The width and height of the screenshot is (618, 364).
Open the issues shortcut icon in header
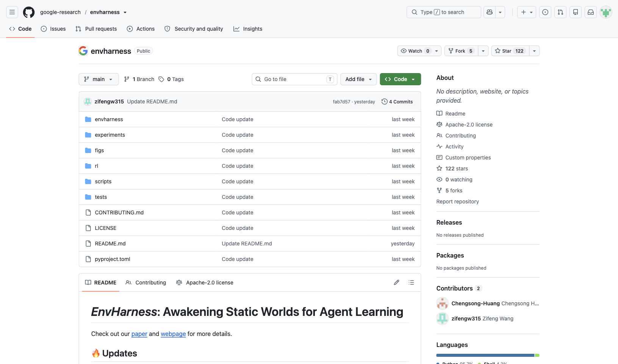[x=545, y=12]
